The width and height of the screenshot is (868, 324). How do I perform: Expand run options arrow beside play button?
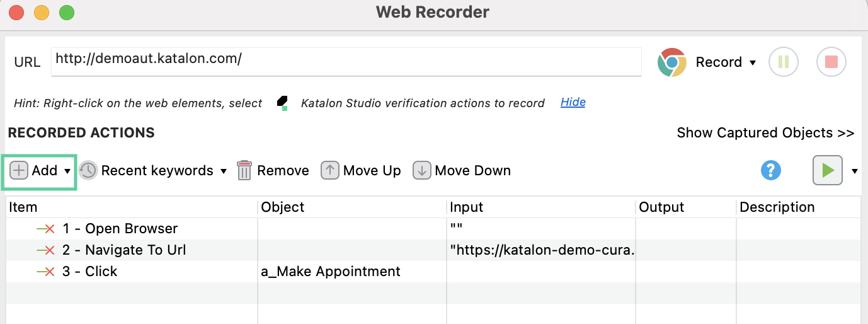pos(855,171)
